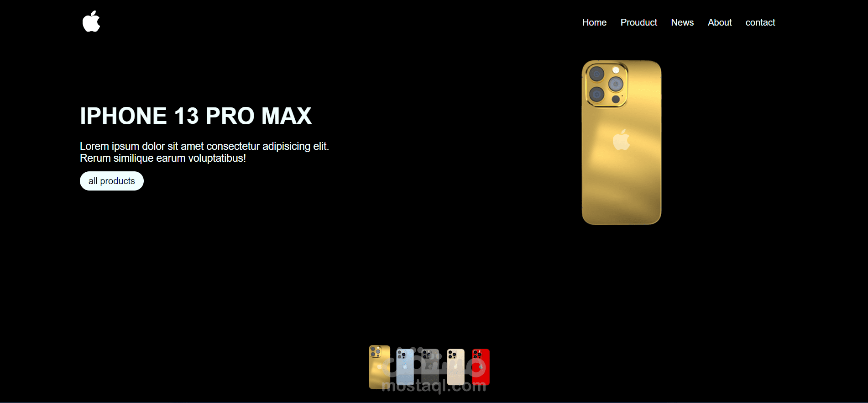Visit the About page link

pyautogui.click(x=720, y=22)
